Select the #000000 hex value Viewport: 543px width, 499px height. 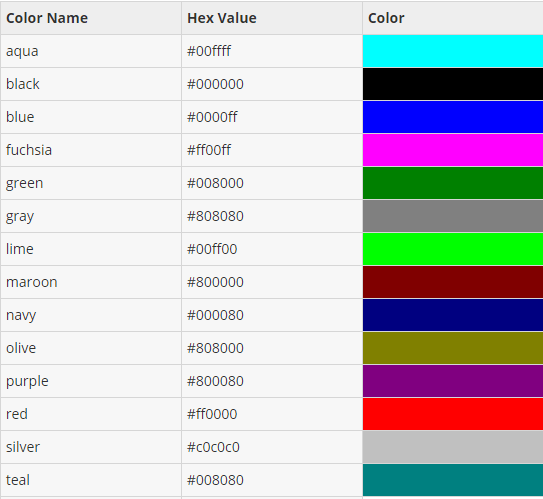click(x=272, y=84)
